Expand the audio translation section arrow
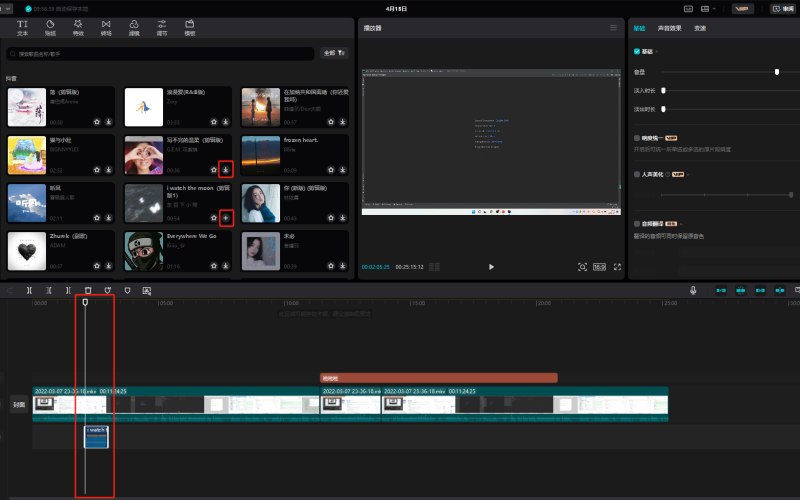800x500 pixels. point(681,224)
